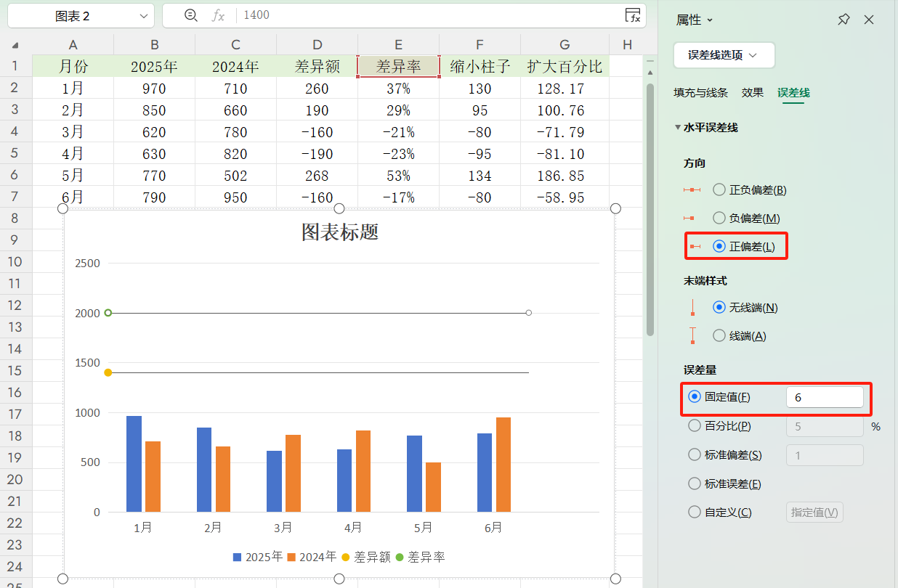Click the magnifier icon beside the formula bar

click(x=190, y=15)
